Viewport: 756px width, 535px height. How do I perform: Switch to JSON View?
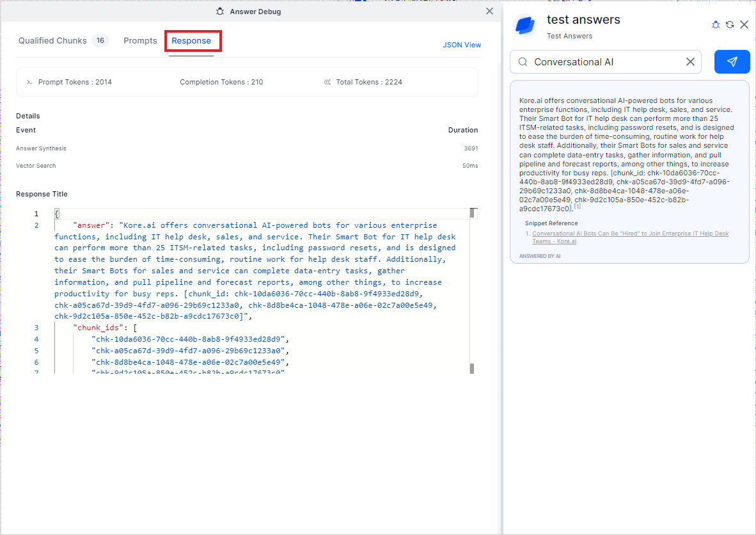(462, 45)
